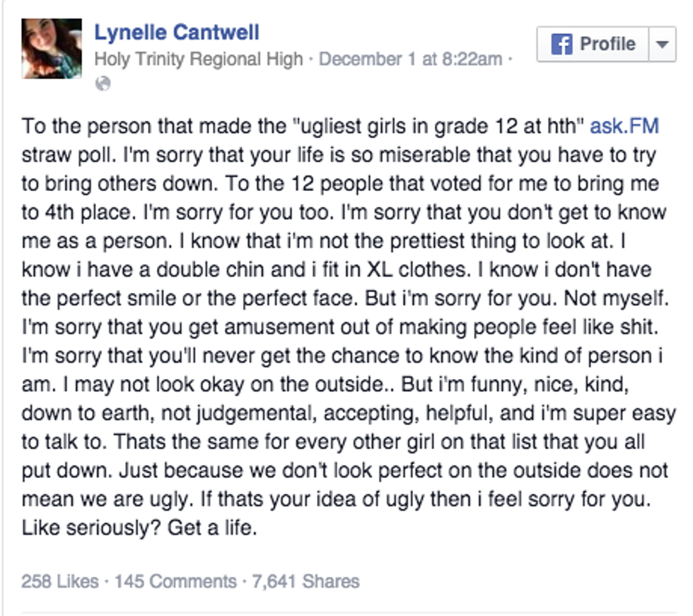Expand the dropdown arrow beside Profile
The width and height of the screenshot is (693, 616).
click(662, 45)
